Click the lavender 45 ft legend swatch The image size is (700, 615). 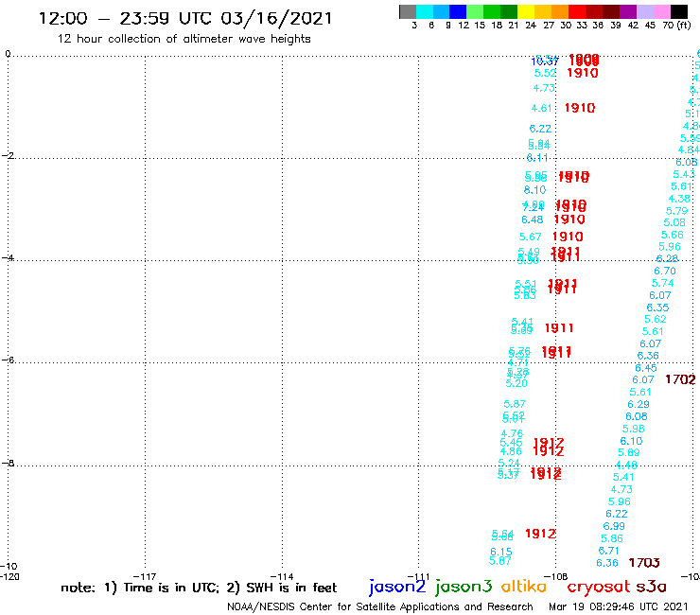coord(644,11)
